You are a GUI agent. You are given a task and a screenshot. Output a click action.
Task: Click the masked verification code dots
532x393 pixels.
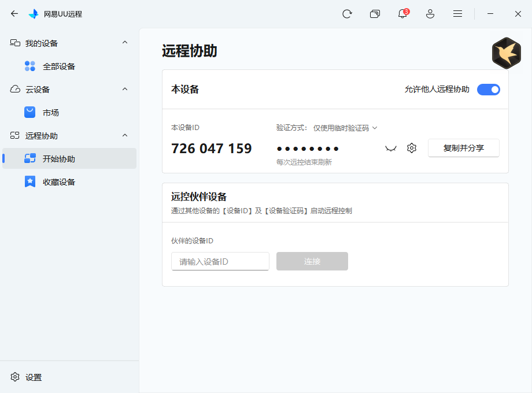[x=308, y=149]
